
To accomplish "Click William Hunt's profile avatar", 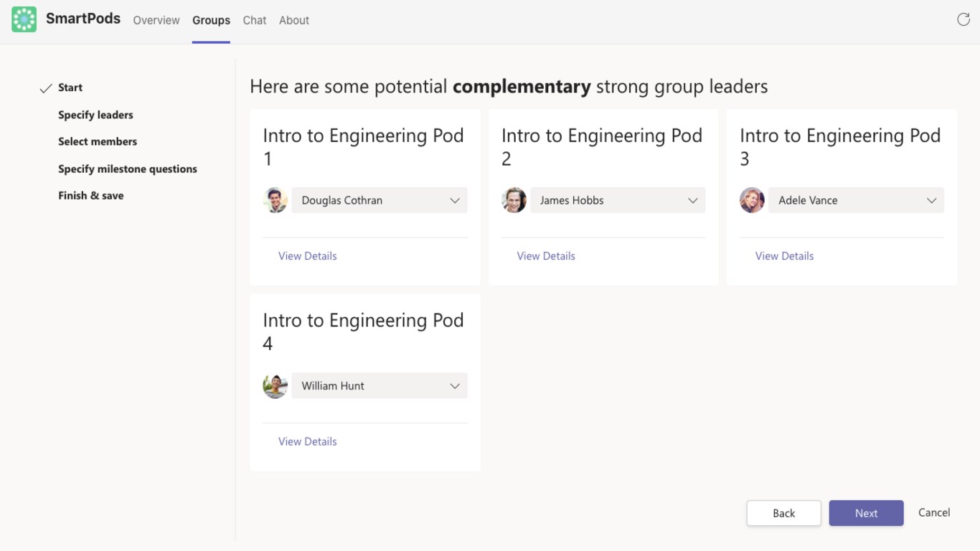I will [275, 386].
